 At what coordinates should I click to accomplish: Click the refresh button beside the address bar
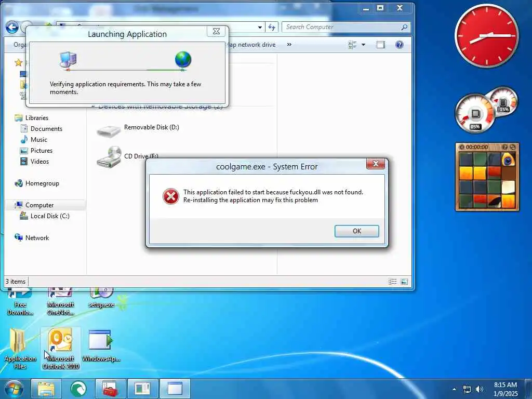[x=272, y=27]
